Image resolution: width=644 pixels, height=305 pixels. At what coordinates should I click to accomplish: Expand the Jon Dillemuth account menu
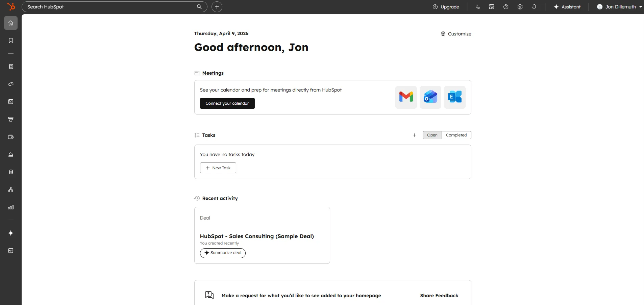pos(618,6)
